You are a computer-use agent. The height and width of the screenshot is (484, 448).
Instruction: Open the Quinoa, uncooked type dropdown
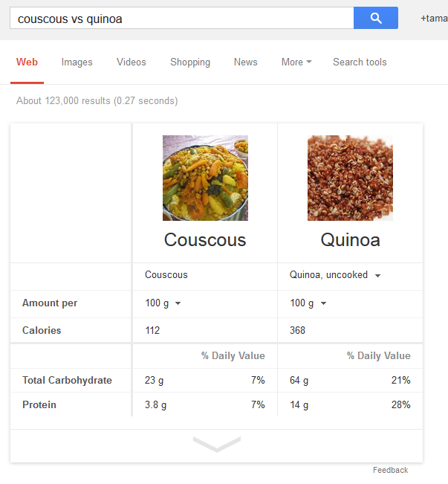pyautogui.click(x=335, y=275)
